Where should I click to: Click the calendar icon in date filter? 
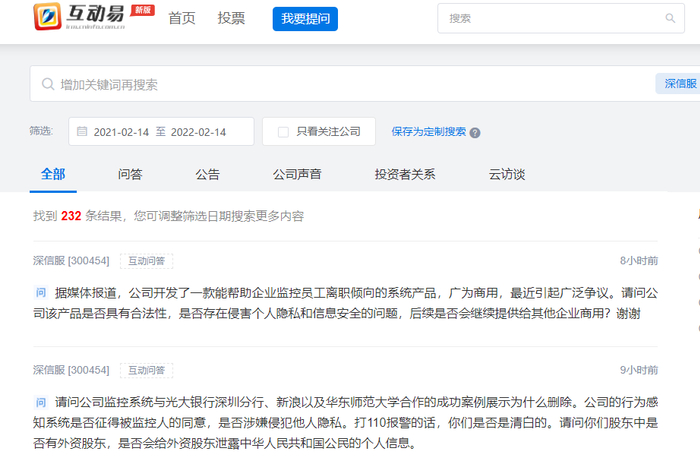click(82, 132)
